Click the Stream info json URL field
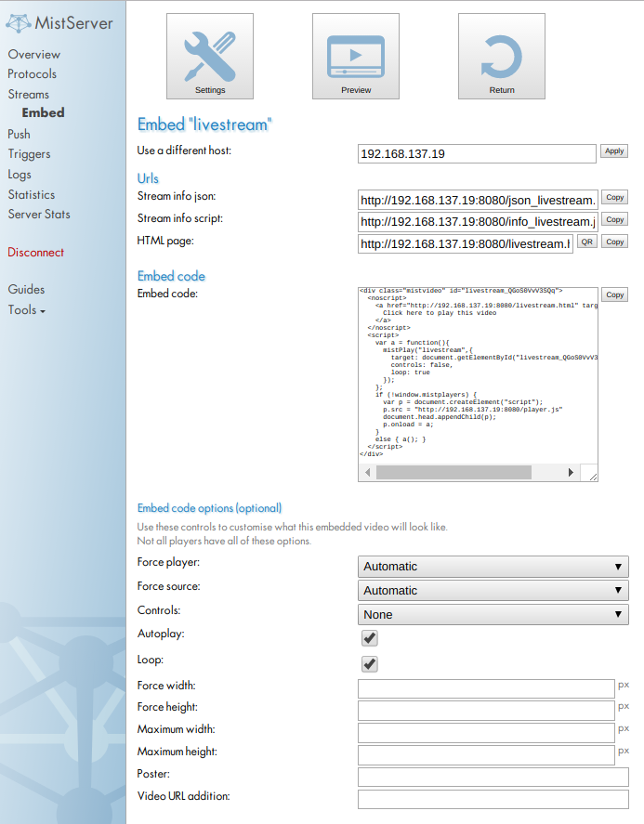 478,201
